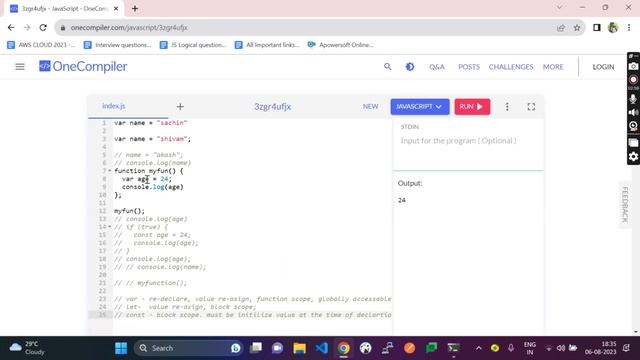Click the taskbar Search box
The width and height of the screenshot is (640, 360).
(188, 348)
